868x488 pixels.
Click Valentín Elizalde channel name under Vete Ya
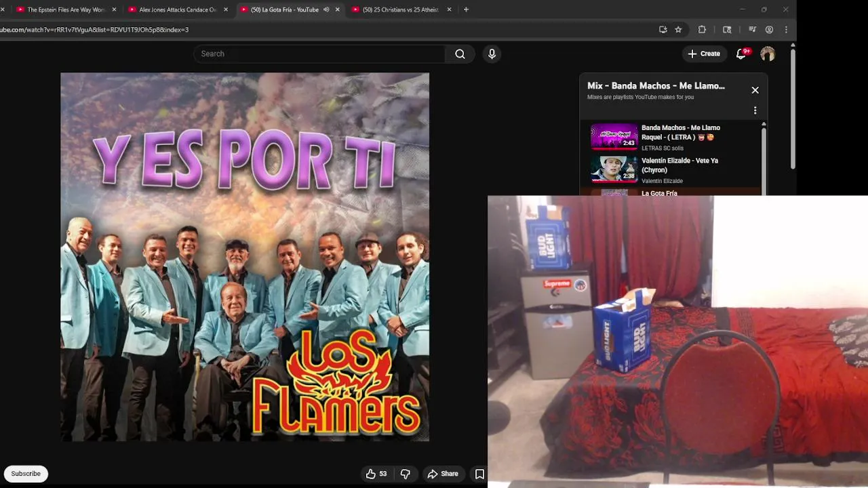coord(662,181)
